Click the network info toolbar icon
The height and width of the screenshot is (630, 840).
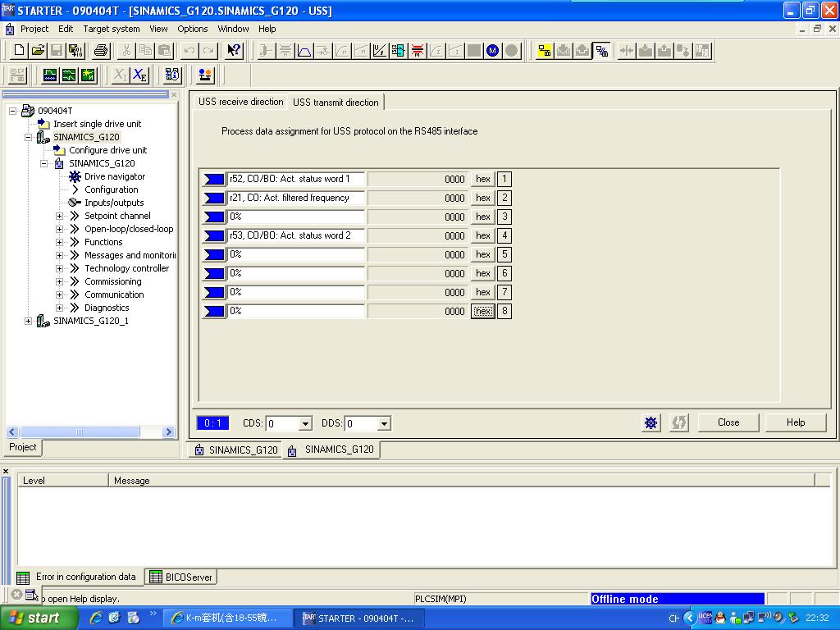pos(172,75)
